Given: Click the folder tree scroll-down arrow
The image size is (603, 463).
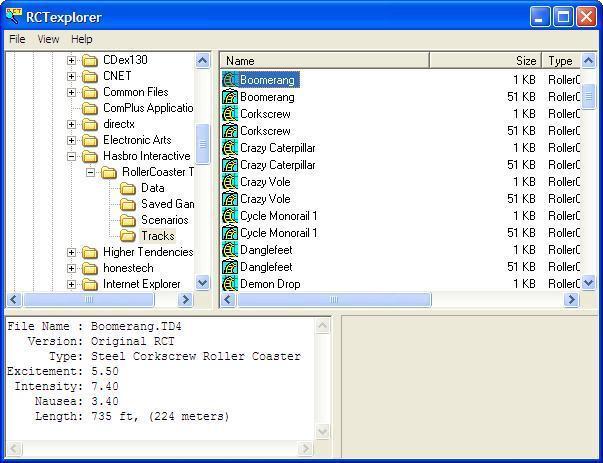Looking at the screenshot, I should click(x=202, y=284).
